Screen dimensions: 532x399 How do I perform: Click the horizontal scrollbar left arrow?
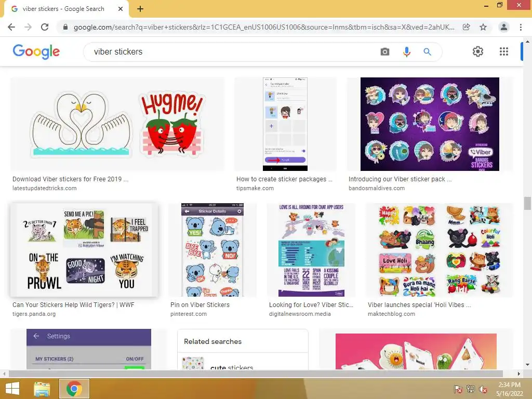[x=4, y=374]
